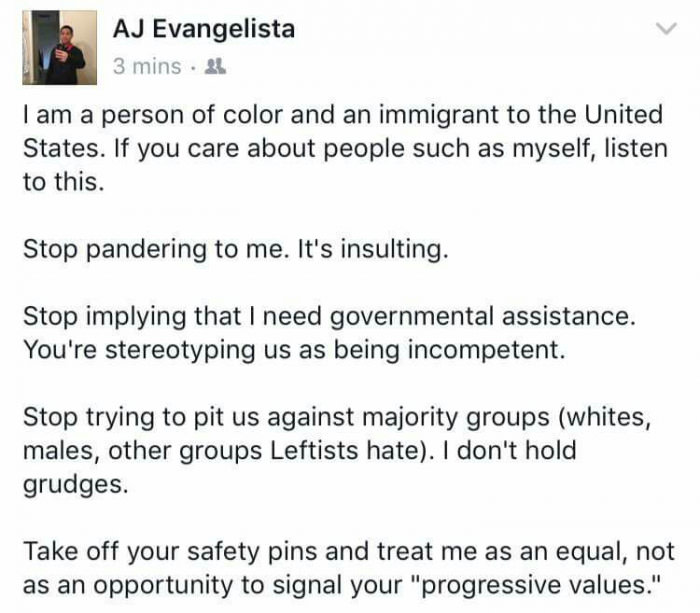Visit AJ Evangelista's profile name link
The height and width of the screenshot is (613, 700).
[204, 29]
